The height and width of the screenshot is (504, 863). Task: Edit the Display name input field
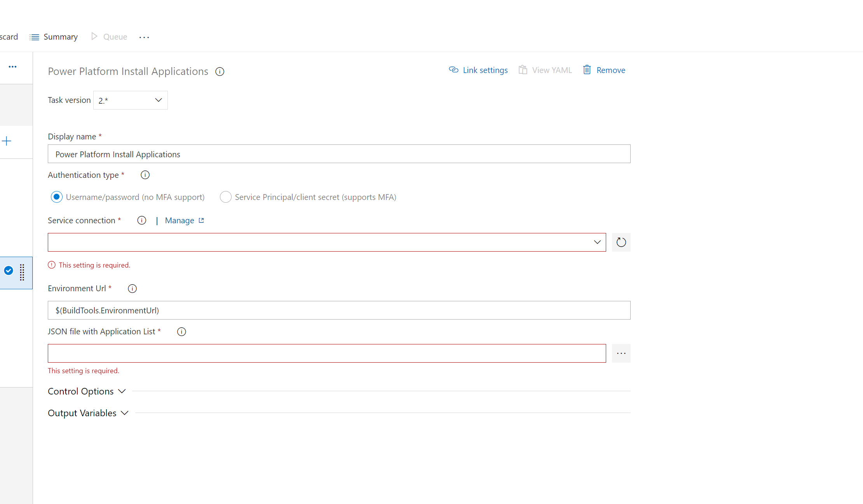pos(338,154)
